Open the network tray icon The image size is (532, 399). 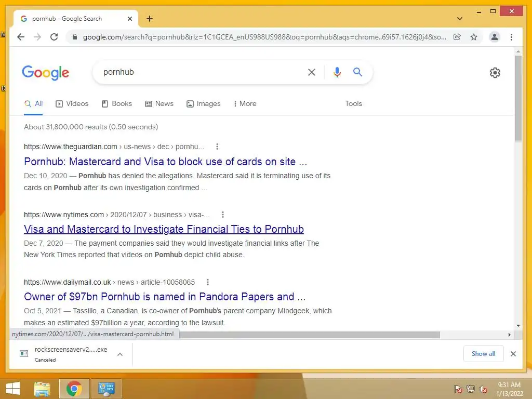(x=471, y=389)
